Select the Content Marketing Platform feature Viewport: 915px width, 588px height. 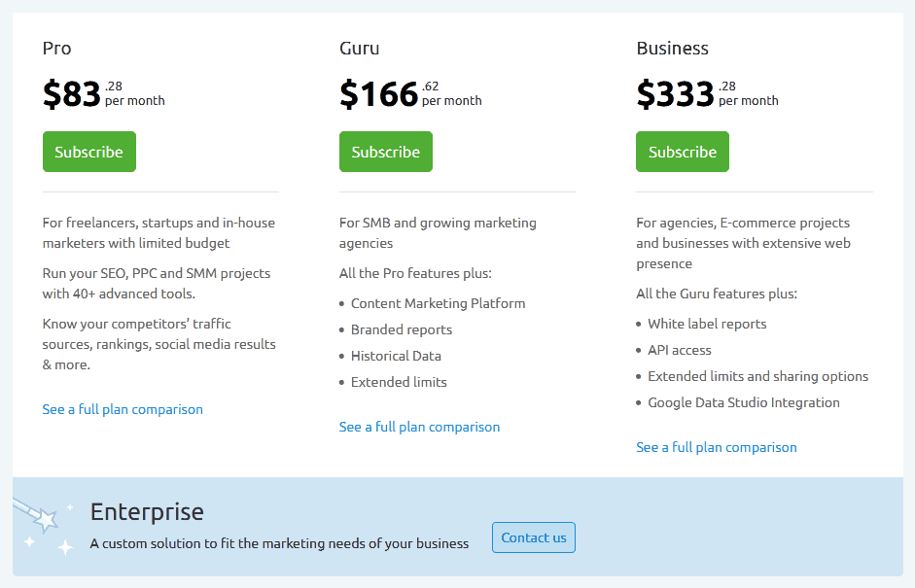[x=438, y=303]
